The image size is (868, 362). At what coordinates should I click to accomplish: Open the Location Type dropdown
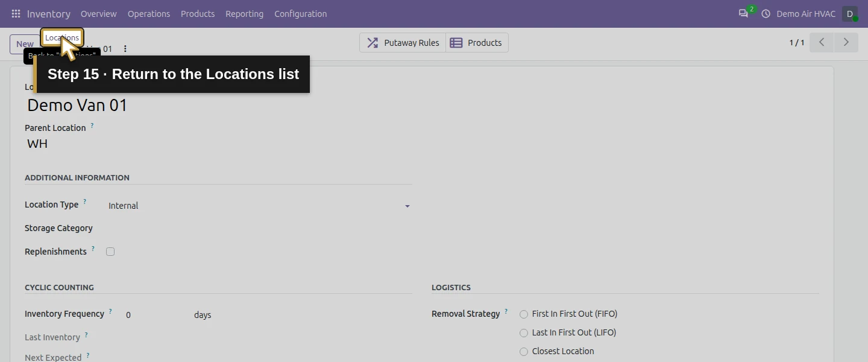[259, 206]
